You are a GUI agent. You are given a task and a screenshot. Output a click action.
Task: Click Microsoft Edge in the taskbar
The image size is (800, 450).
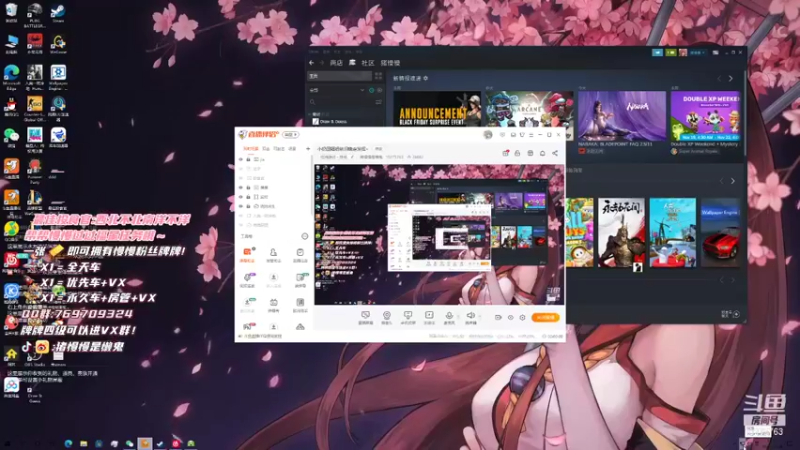[x=68, y=443]
